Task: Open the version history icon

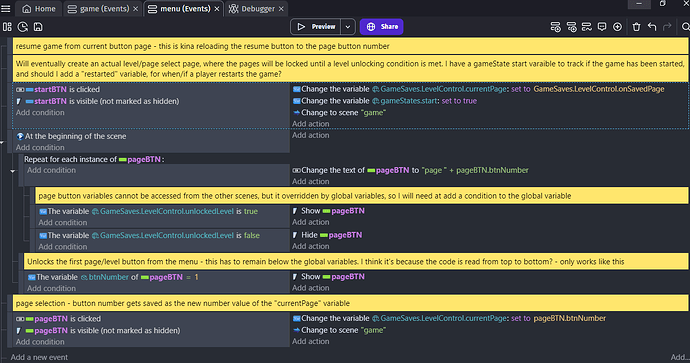Action: click(x=22, y=27)
